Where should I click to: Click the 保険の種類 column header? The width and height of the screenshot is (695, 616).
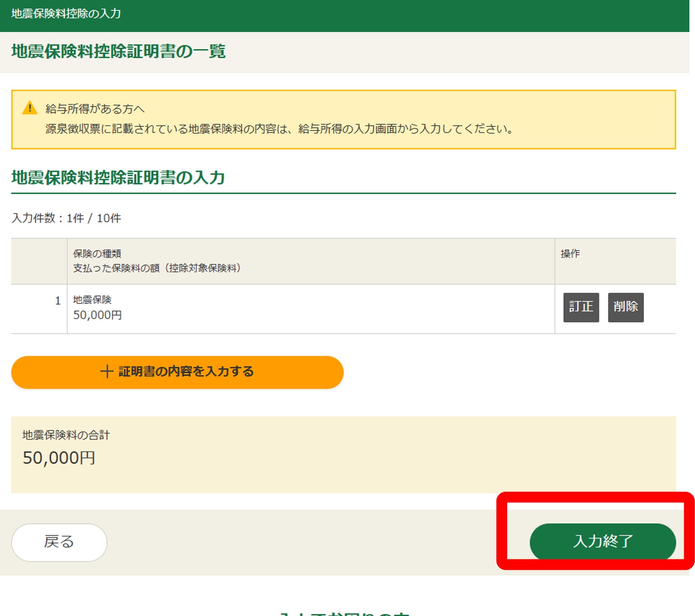(97, 254)
